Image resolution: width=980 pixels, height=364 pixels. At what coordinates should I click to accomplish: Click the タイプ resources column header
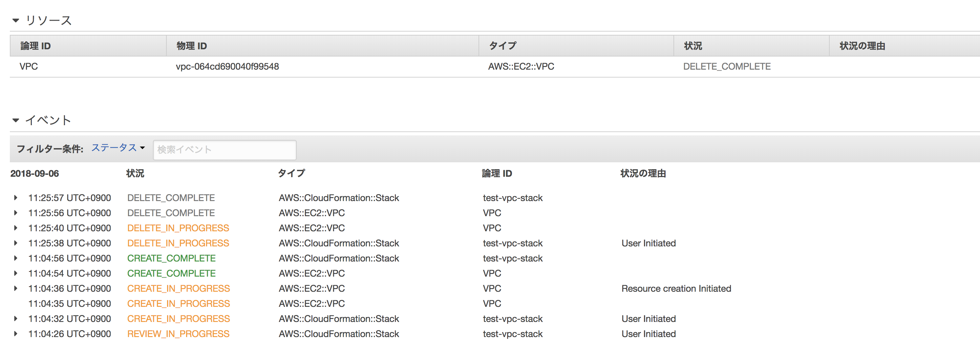click(502, 46)
